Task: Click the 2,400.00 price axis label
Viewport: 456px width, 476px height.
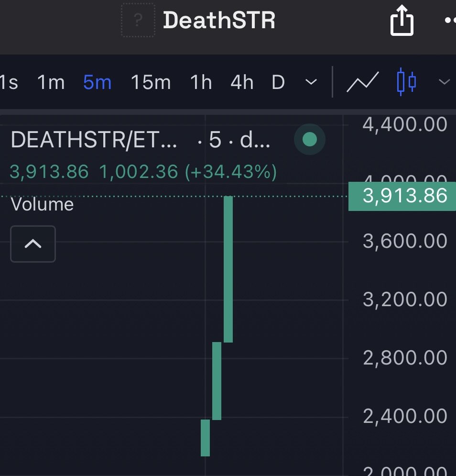Action: [x=405, y=416]
